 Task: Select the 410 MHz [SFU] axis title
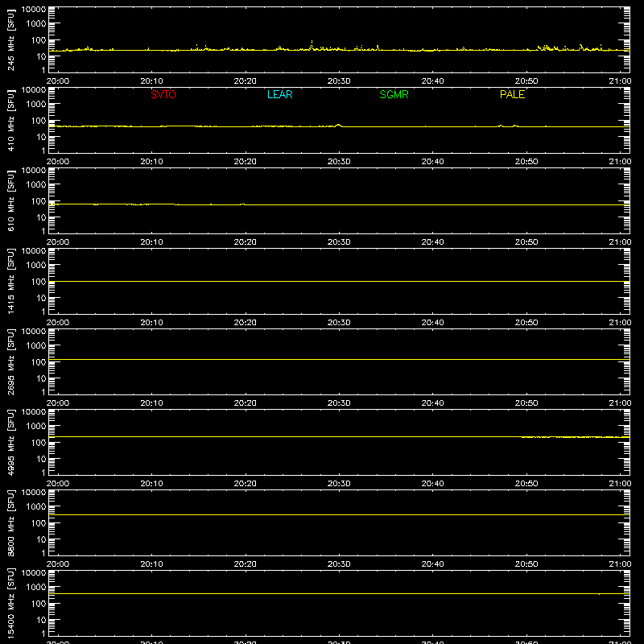pyautogui.click(x=11, y=121)
